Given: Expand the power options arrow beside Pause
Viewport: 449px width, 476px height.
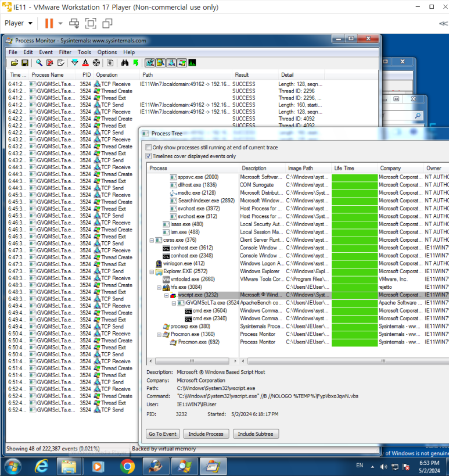Looking at the screenshot, I should click(60, 23).
